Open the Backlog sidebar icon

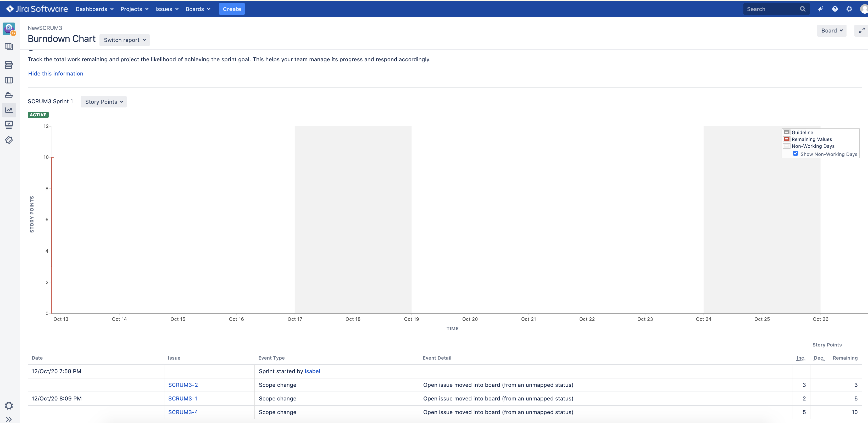click(x=9, y=65)
